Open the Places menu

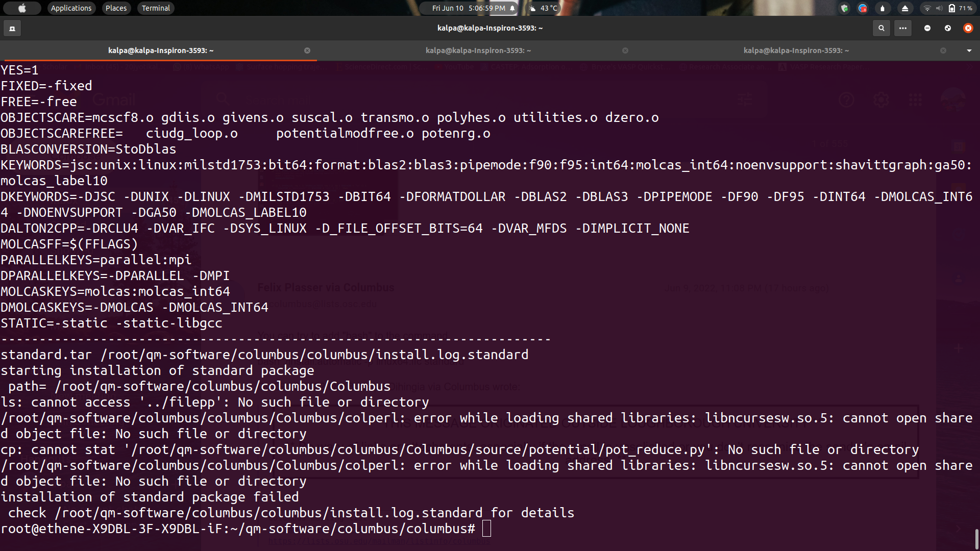click(x=116, y=8)
